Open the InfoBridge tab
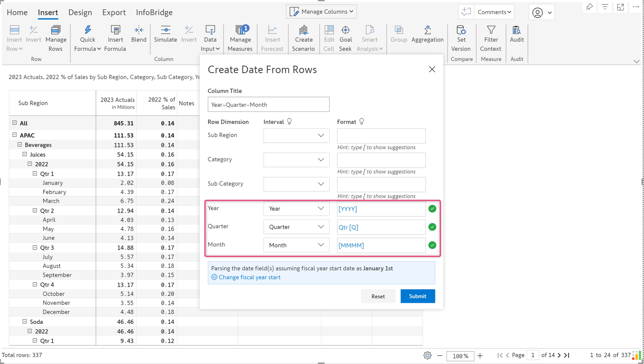Screen dimensions: 644x364 pos(154,12)
